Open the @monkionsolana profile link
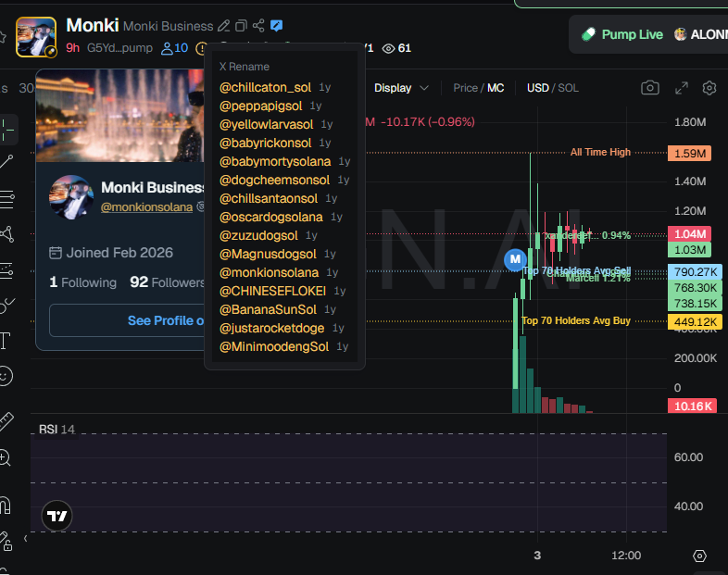Image resolution: width=728 pixels, height=575 pixels. point(146,207)
